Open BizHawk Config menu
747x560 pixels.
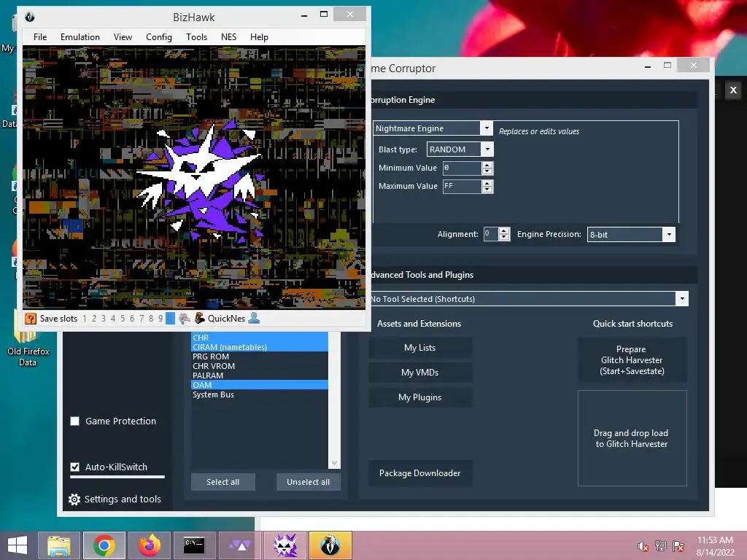tap(158, 37)
